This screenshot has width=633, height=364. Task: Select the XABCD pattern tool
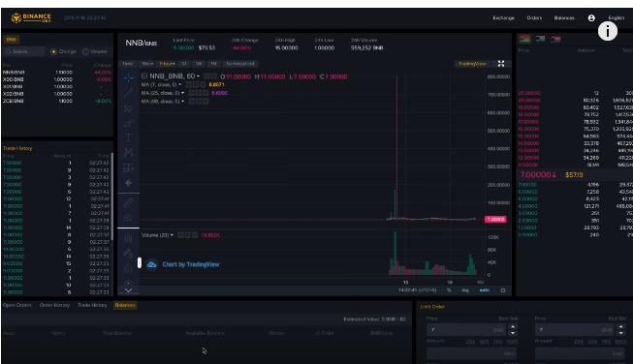128,152
